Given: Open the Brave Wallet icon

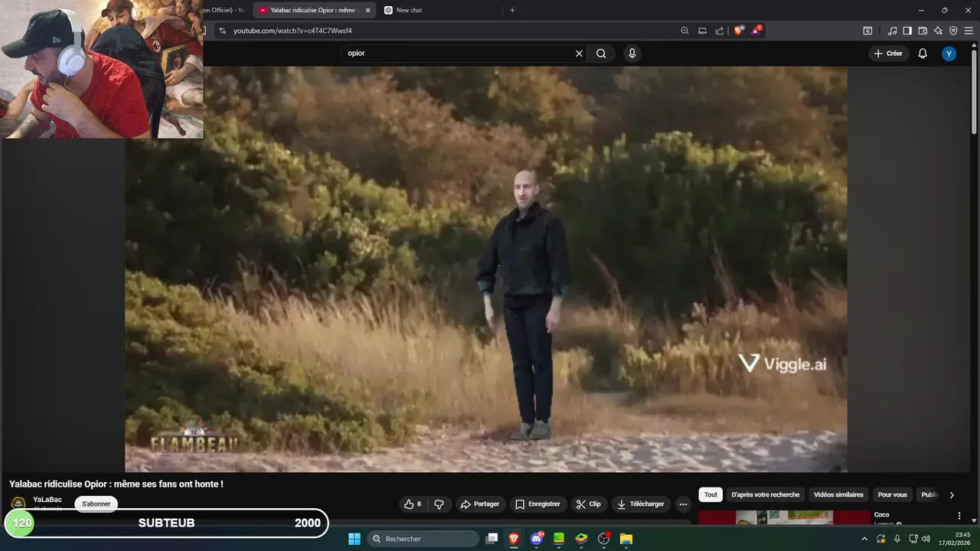Looking at the screenshot, I should [923, 31].
